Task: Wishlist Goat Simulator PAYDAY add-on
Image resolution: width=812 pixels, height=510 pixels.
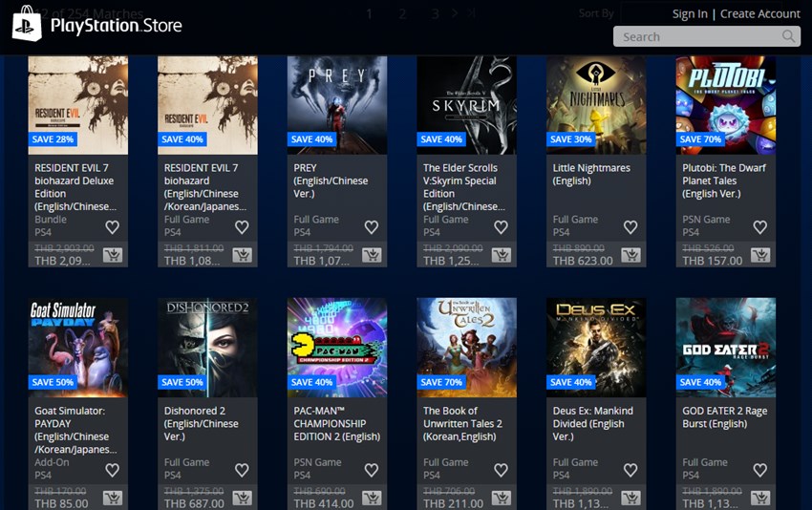Action: (113, 470)
